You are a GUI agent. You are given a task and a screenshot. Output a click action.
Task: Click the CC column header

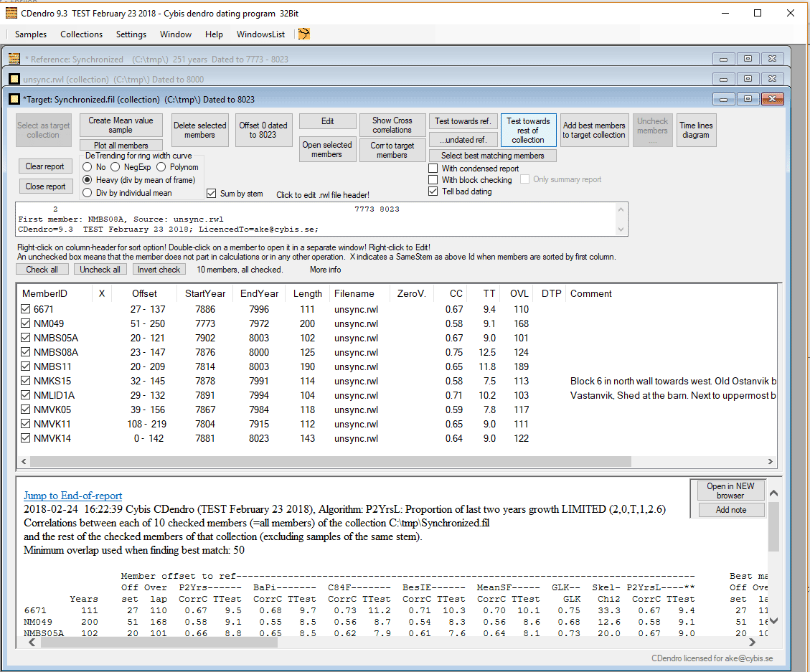click(456, 293)
